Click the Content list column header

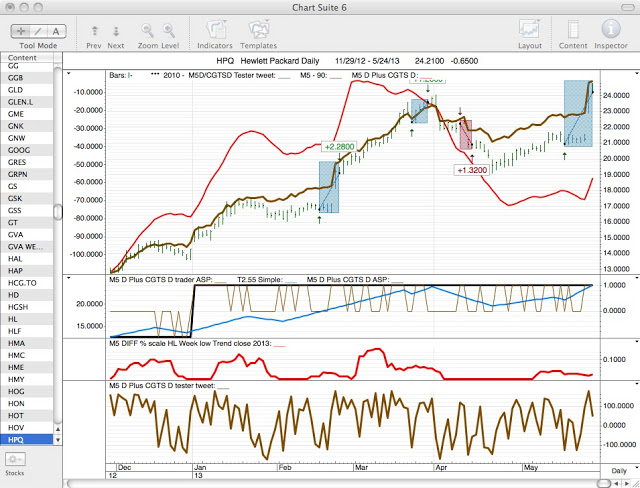coord(27,58)
